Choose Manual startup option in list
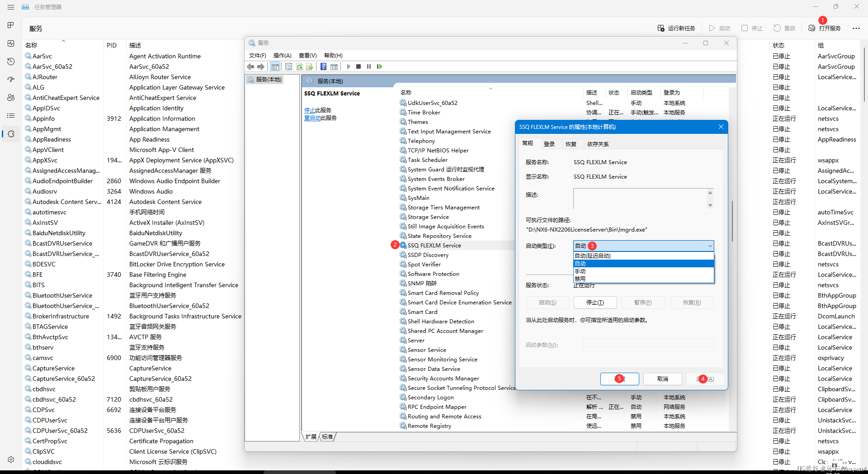Viewport: 868px width, 474px height. tap(643, 271)
